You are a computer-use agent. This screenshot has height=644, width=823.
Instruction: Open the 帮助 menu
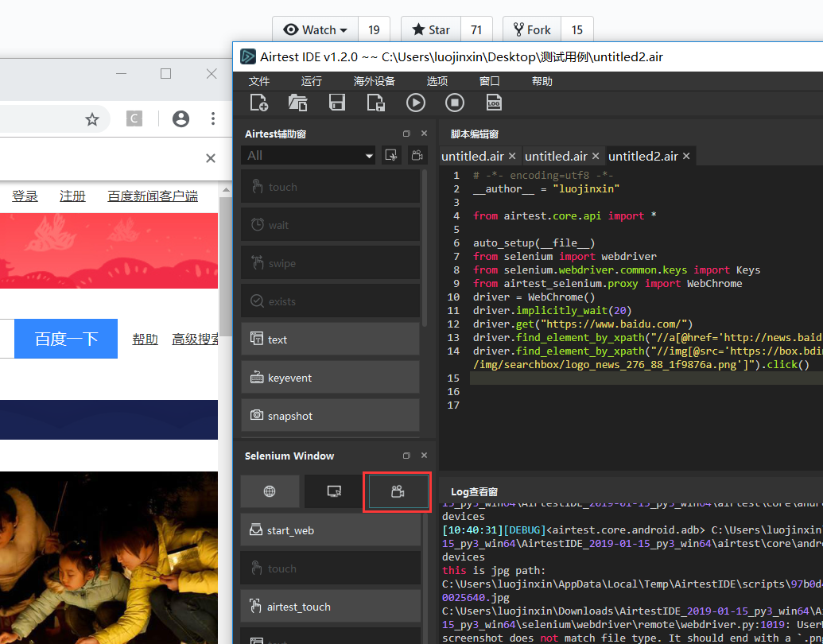tap(542, 81)
